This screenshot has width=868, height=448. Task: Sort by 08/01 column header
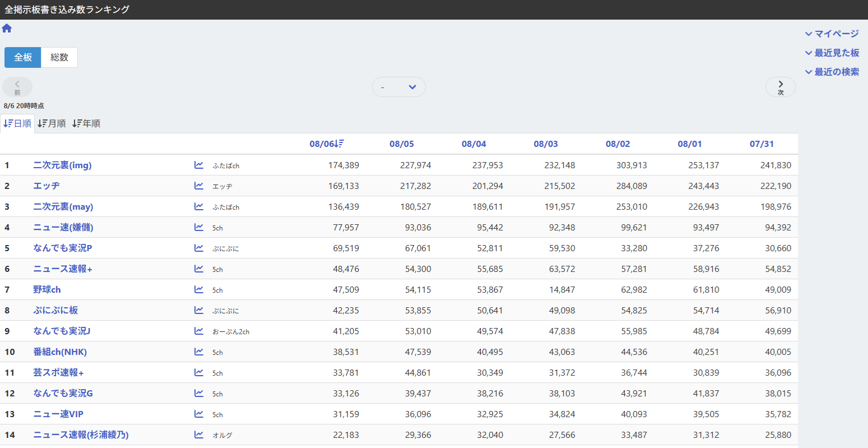coord(690,144)
